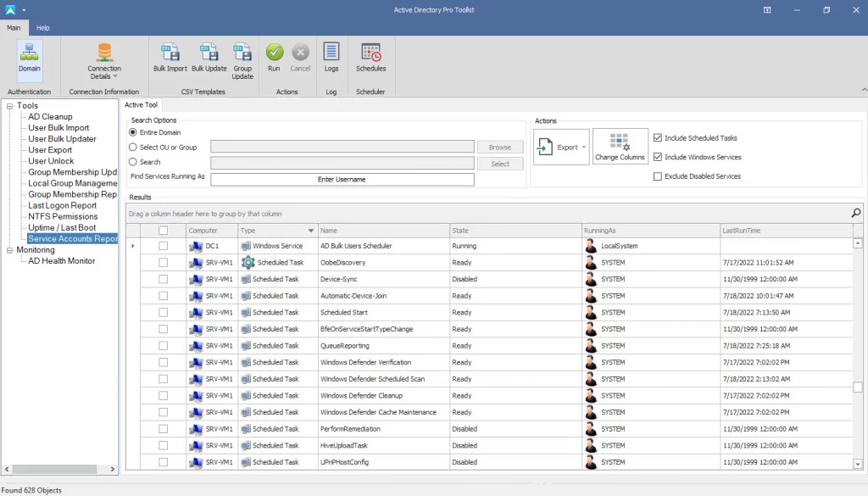Click scroll up arrow of results list
The height and width of the screenshot is (496, 868).
pos(858,243)
